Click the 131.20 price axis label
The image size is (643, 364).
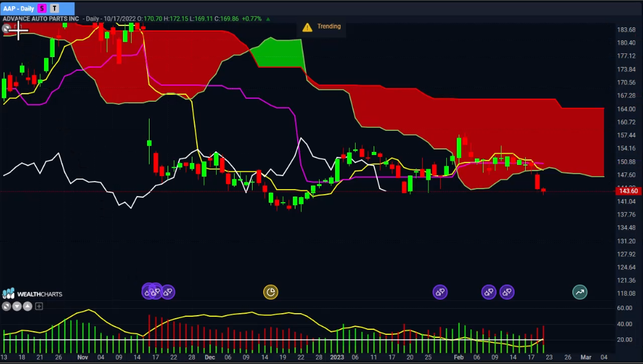[x=626, y=241]
